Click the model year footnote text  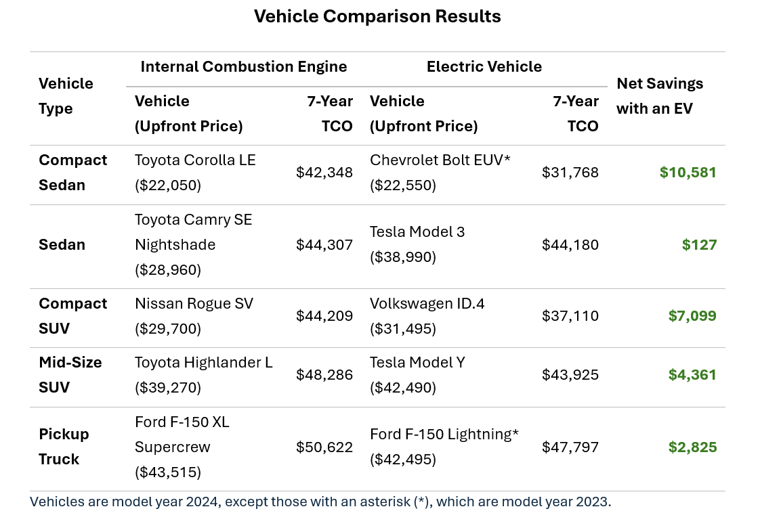tap(320, 503)
